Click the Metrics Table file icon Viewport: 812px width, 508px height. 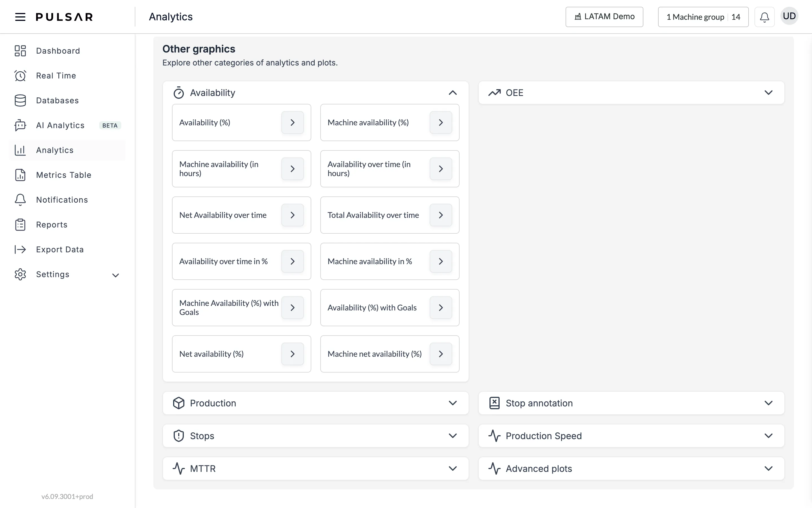pos(20,175)
